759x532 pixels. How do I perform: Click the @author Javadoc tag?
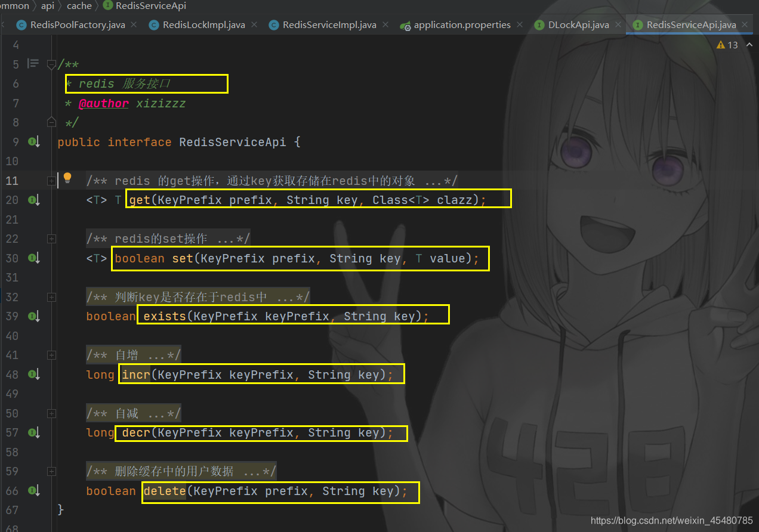click(x=104, y=103)
